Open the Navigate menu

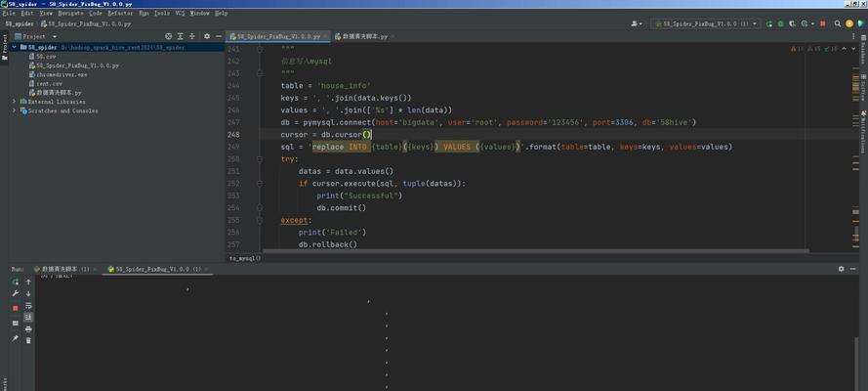[x=71, y=13]
